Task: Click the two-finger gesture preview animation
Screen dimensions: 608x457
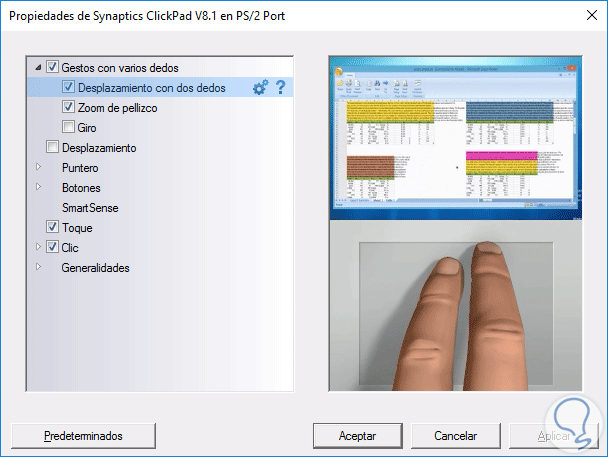Action: (455, 224)
